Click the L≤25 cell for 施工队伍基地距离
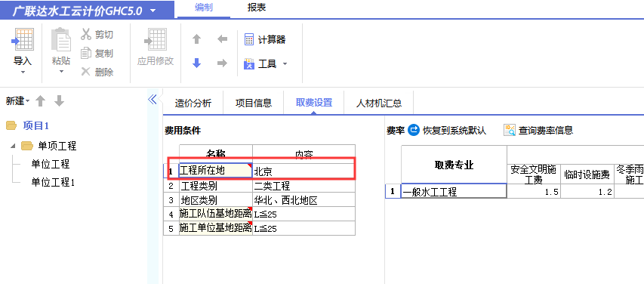This screenshot has height=284, width=644. click(304, 214)
